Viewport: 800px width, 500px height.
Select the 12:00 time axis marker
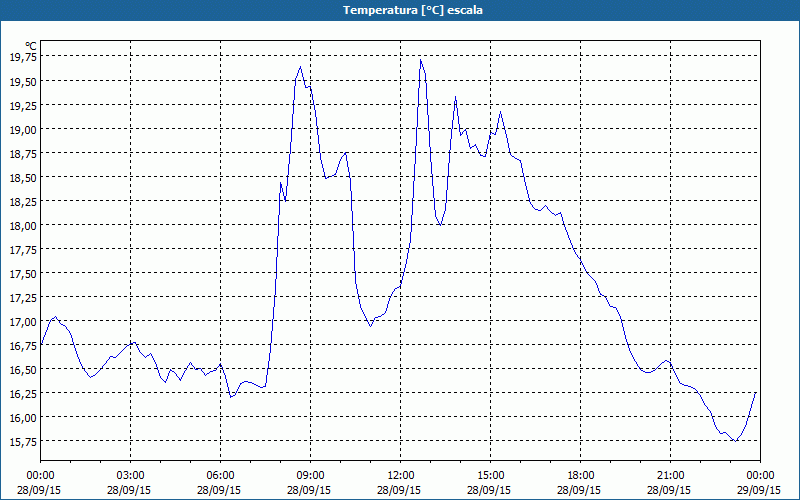[x=401, y=475]
